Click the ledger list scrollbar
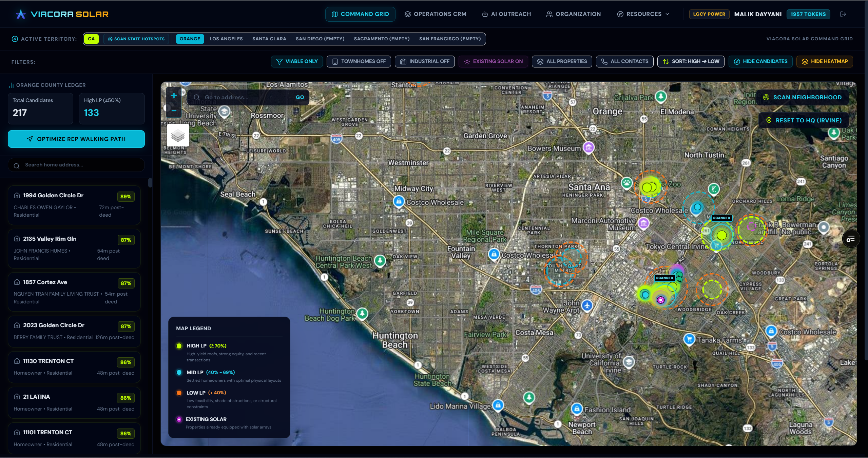Viewport: 868px width, 458px height. (x=150, y=183)
